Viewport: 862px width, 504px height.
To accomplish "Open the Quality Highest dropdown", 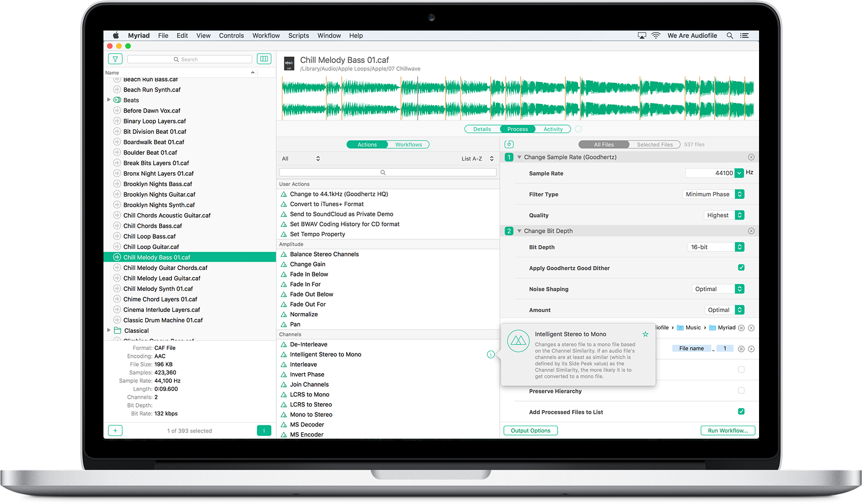I will coord(724,215).
